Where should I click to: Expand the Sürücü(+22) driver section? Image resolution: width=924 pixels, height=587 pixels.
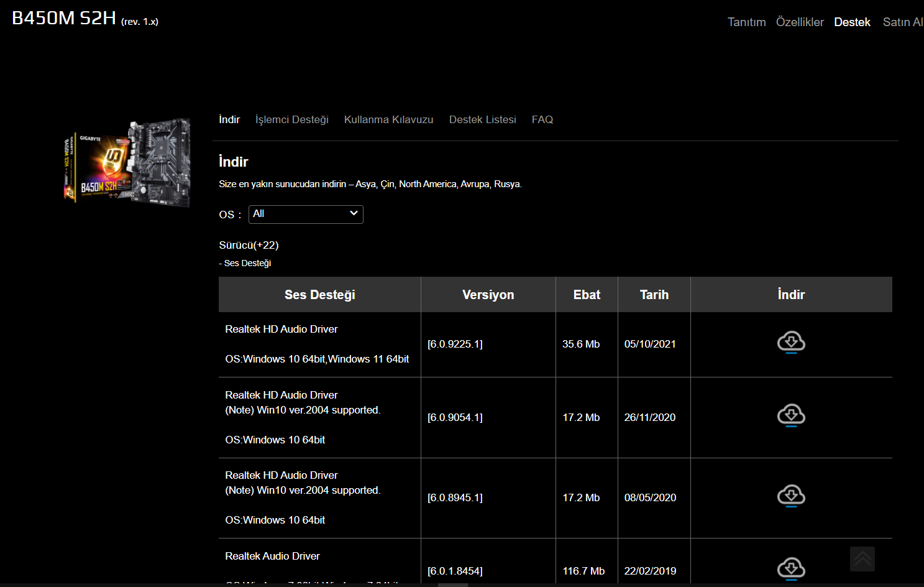tap(249, 245)
